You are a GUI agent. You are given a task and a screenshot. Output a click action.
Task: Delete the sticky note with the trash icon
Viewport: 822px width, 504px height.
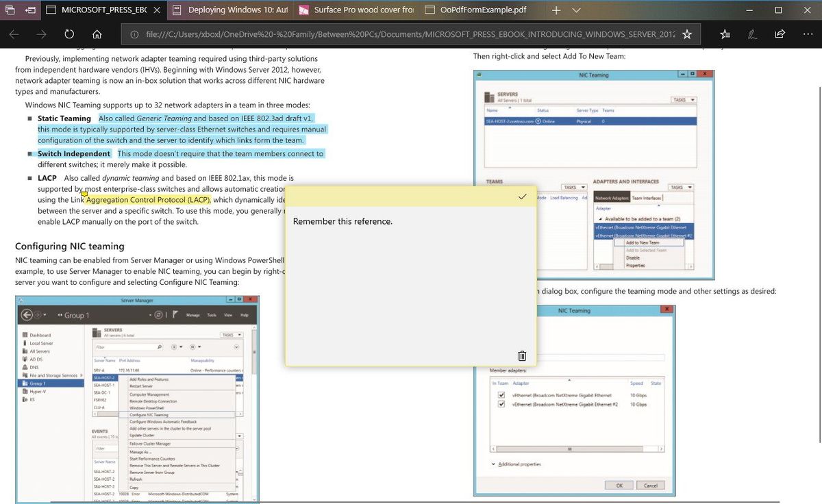click(x=521, y=355)
